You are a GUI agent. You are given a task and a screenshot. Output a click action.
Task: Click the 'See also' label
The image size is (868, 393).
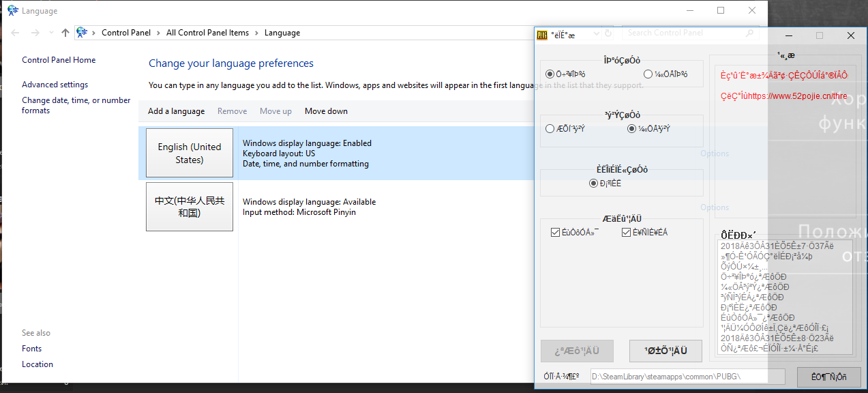tap(36, 333)
